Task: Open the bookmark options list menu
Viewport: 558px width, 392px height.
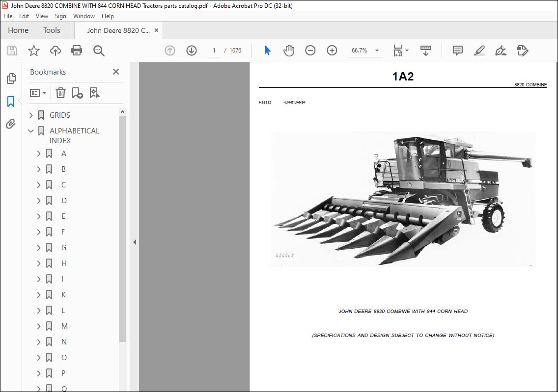Action: coord(38,93)
